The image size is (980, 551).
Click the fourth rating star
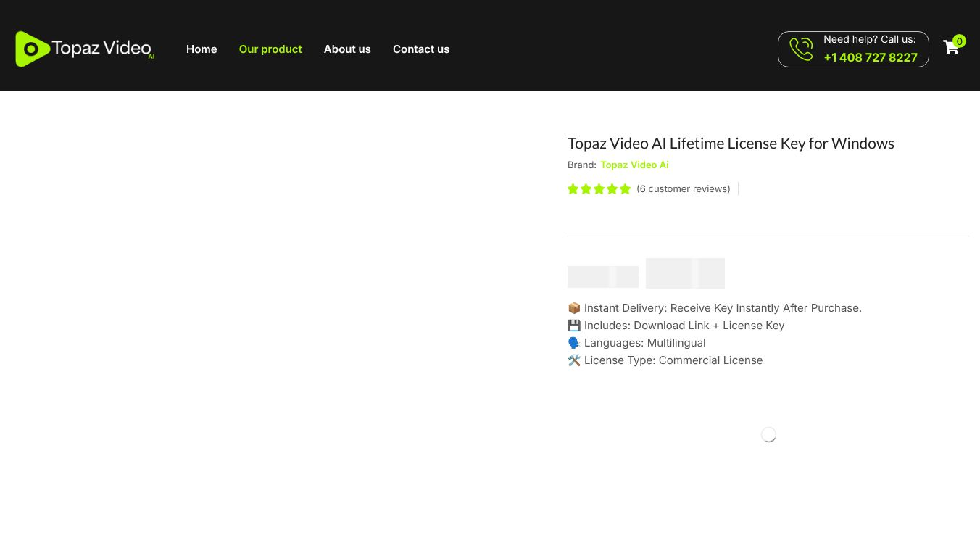pyautogui.click(x=612, y=188)
